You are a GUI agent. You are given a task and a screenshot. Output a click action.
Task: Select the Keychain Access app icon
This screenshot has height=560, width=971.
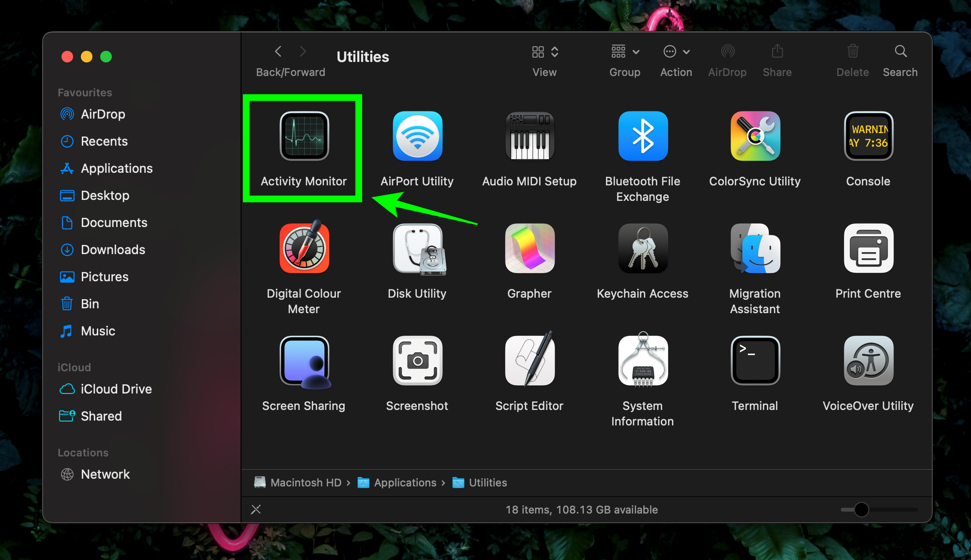click(643, 248)
